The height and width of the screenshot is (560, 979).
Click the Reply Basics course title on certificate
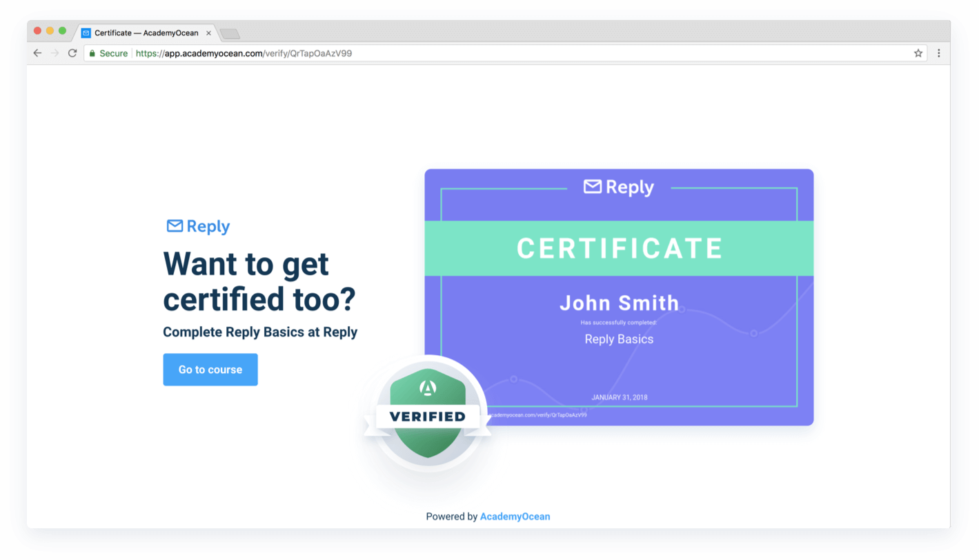tap(619, 339)
